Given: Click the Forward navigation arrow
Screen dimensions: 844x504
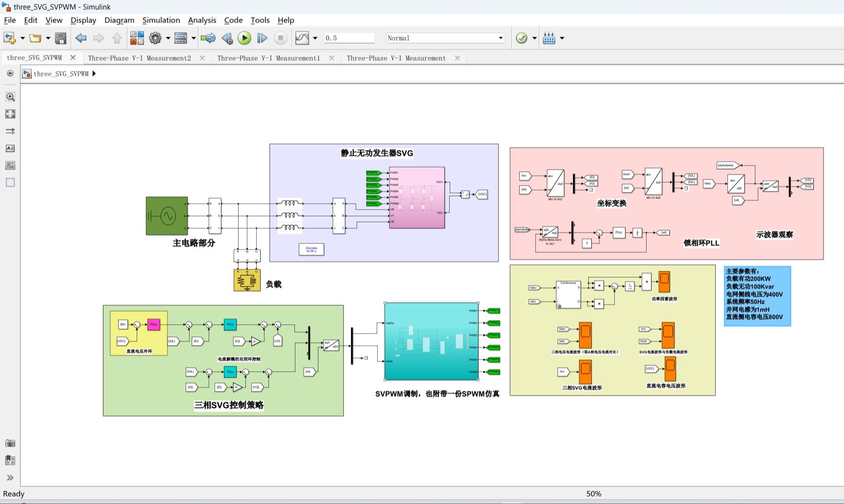Looking at the screenshot, I should coord(98,38).
